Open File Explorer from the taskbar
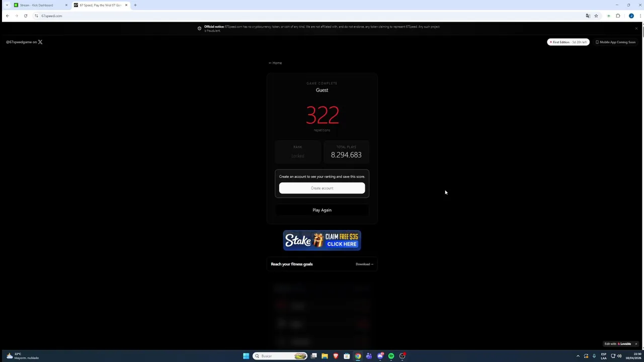 [325, 356]
